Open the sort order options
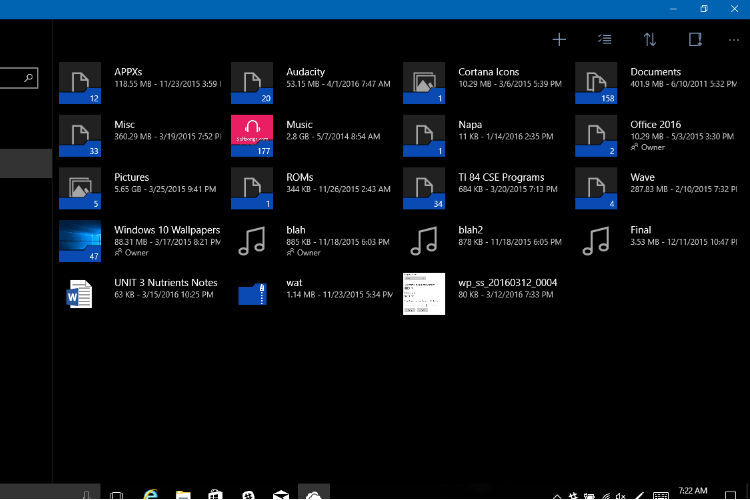The image size is (750, 500). [x=650, y=40]
